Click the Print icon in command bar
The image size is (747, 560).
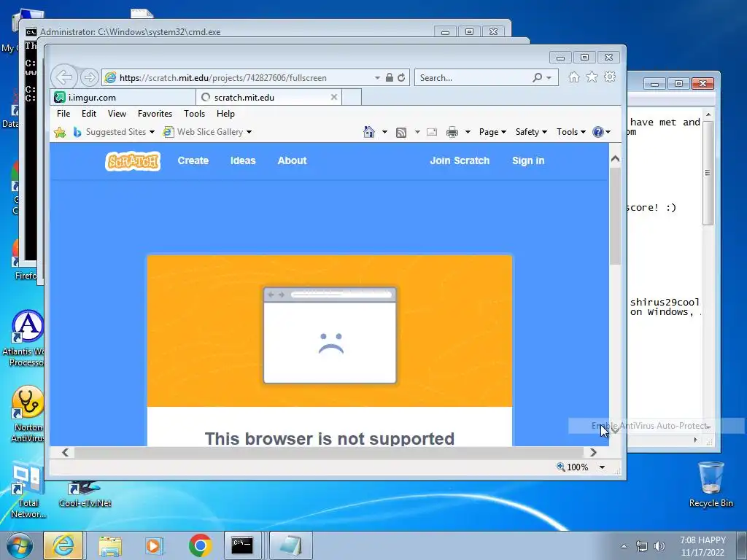point(452,133)
